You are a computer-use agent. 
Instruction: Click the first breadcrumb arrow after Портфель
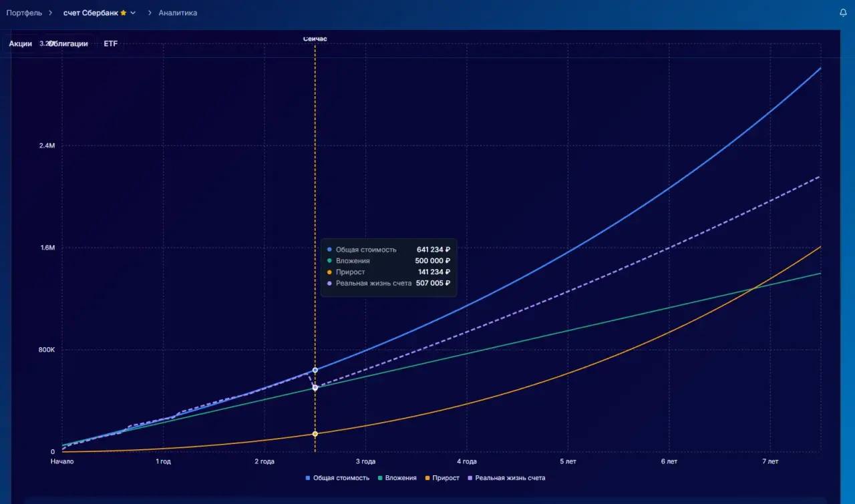click(x=51, y=13)
